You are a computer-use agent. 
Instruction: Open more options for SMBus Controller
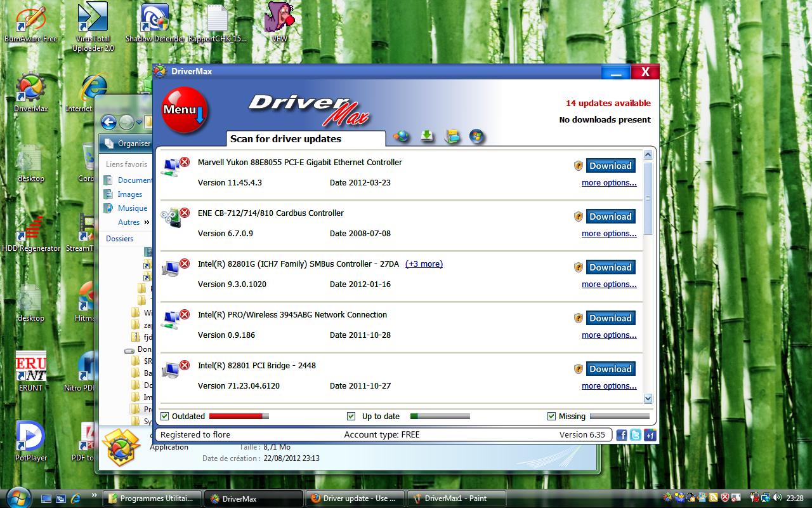tap(609, 284)
